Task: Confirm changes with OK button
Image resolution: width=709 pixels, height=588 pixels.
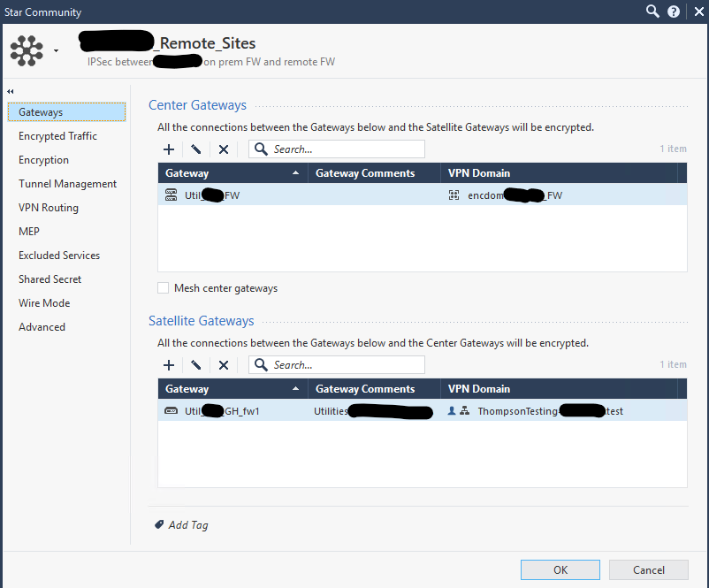Action: pos(560,570)
